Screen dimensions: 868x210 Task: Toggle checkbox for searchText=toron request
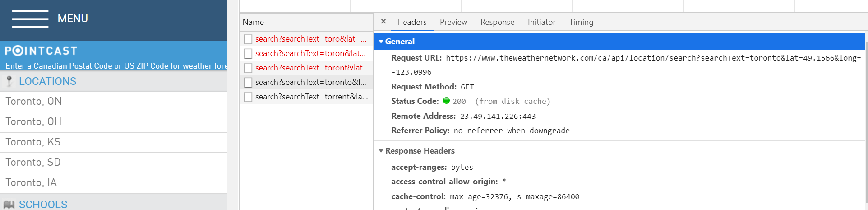(248, 54)
